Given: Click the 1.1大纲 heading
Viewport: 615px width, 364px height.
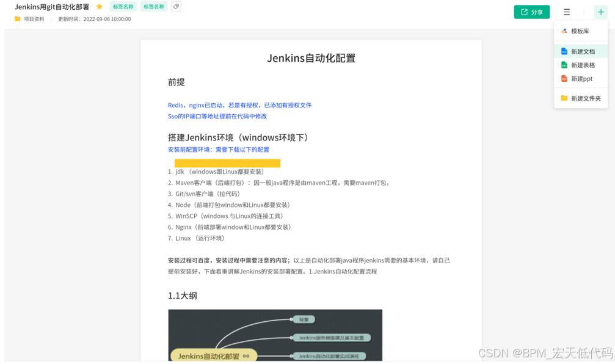Looking at the screenshot, I should tap(183, 296).
